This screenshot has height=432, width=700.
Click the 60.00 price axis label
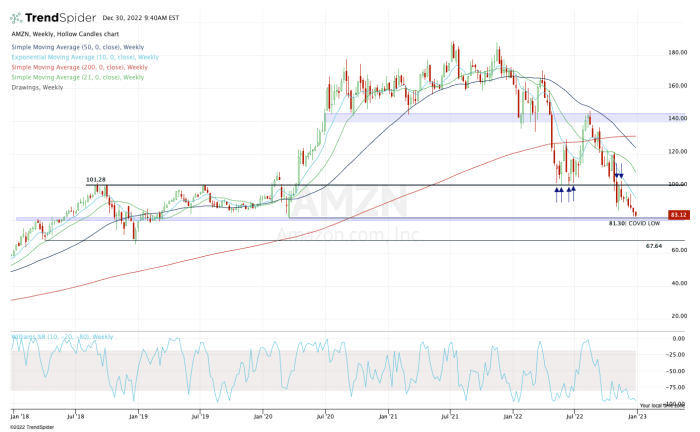[x=679, y=250]
